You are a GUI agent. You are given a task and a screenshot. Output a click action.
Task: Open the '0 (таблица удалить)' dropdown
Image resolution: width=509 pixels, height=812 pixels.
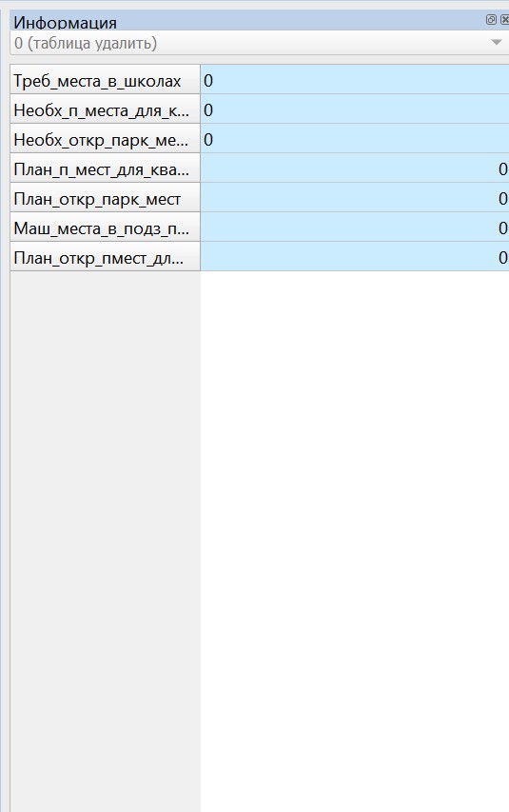point(259,43)
